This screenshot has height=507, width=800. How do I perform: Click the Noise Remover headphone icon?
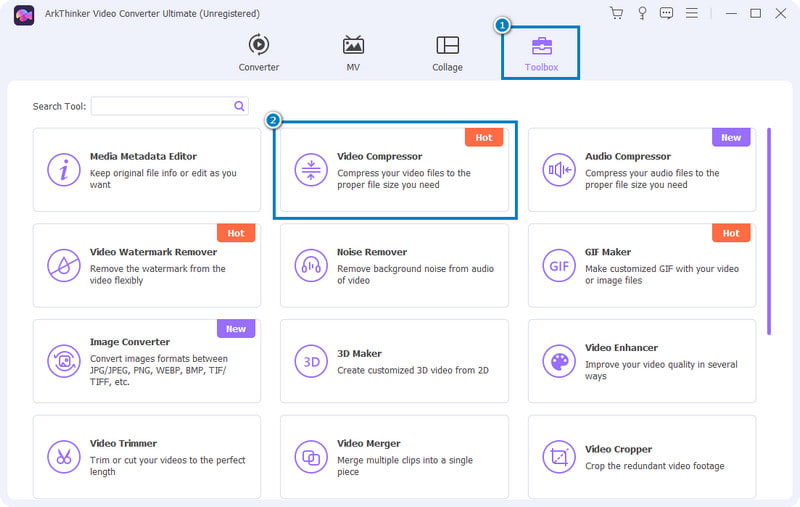[x=311, y=266]
